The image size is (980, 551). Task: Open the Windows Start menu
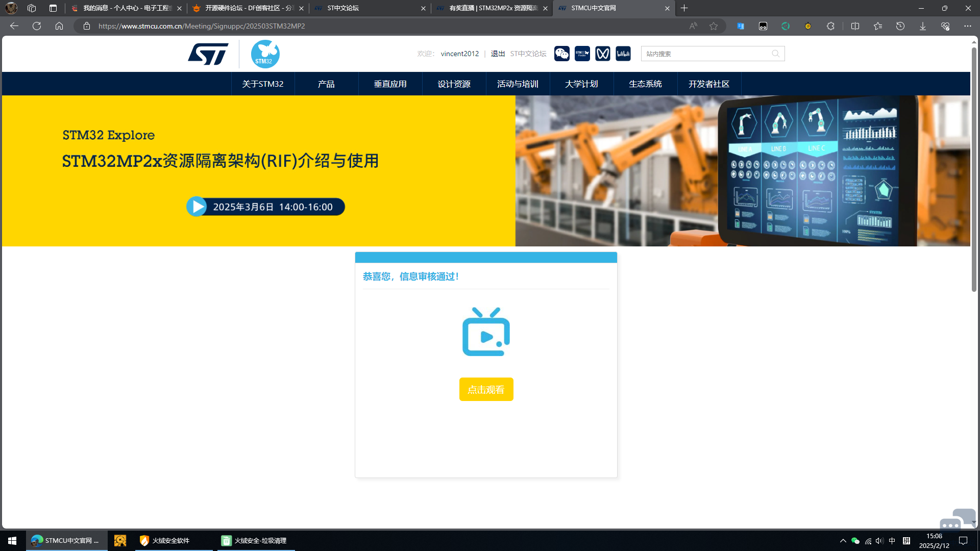coord(12,541)
